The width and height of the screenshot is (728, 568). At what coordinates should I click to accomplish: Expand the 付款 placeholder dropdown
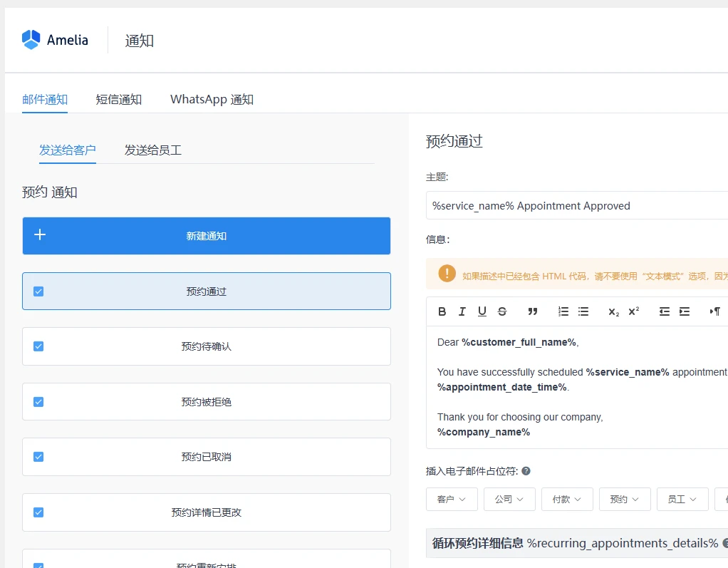click(x=567, y=499)
